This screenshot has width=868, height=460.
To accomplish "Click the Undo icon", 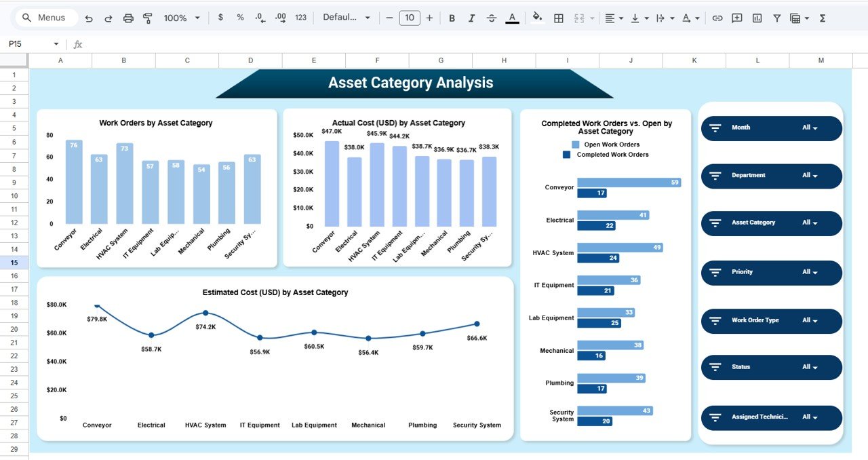I will [88, 18].
